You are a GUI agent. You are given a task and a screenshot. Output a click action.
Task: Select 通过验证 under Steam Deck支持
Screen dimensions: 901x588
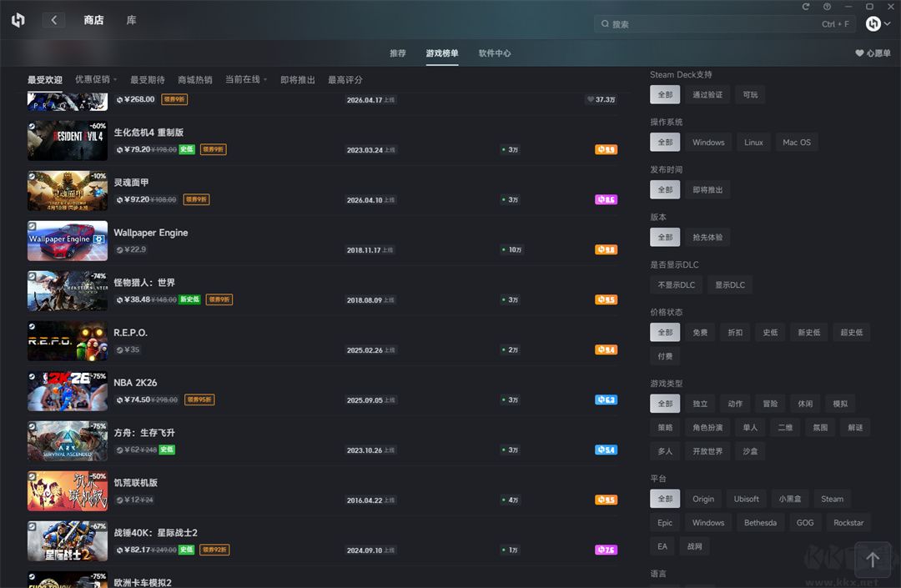point(707,95)
